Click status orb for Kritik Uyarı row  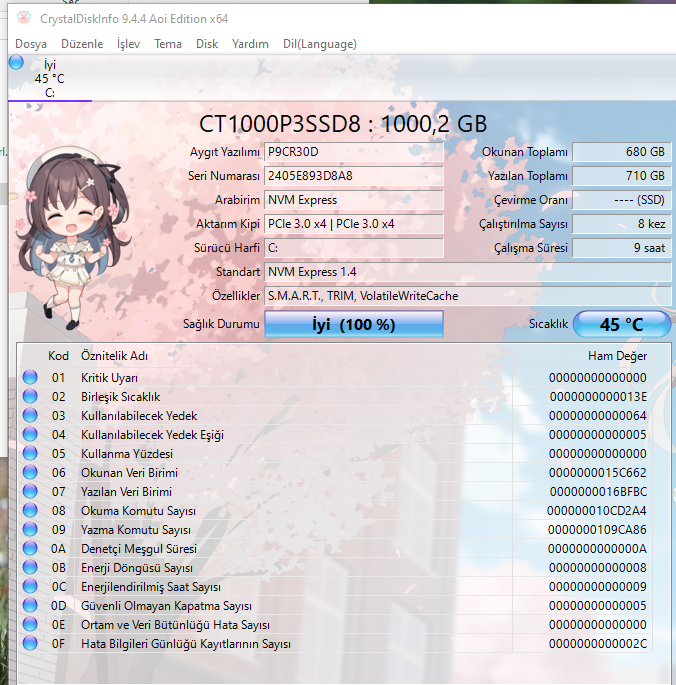tap(30, 377)
